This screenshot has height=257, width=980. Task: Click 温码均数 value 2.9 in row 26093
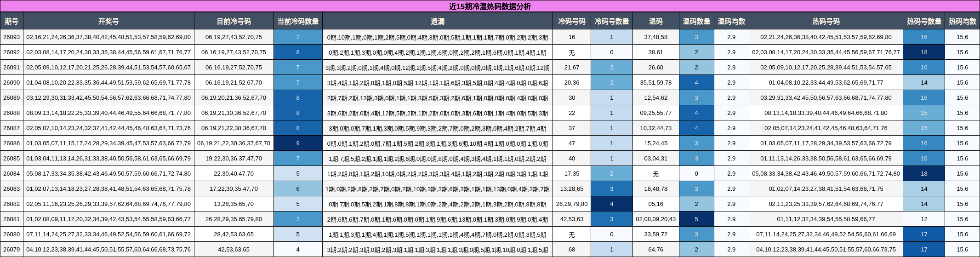click(731, 37)
